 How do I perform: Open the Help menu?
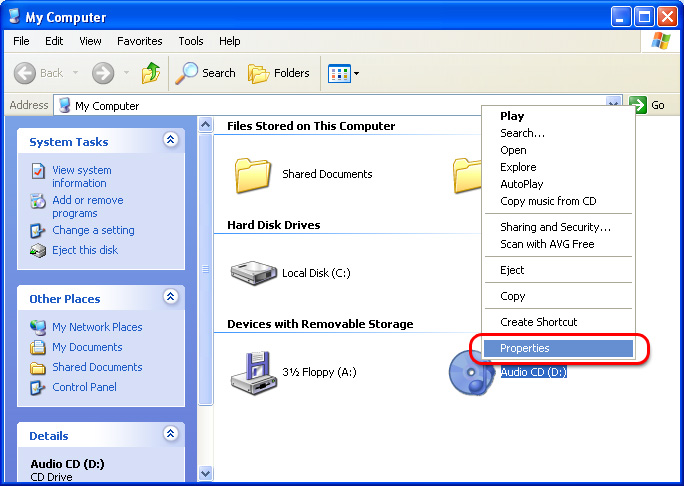pos(229,41)
